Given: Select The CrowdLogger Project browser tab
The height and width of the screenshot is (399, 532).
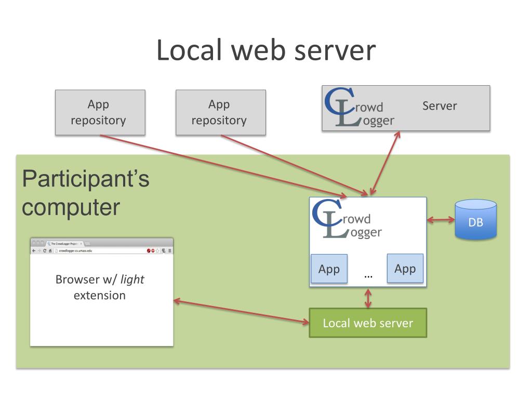Looking at the screenshot, I should pos(64,244).
